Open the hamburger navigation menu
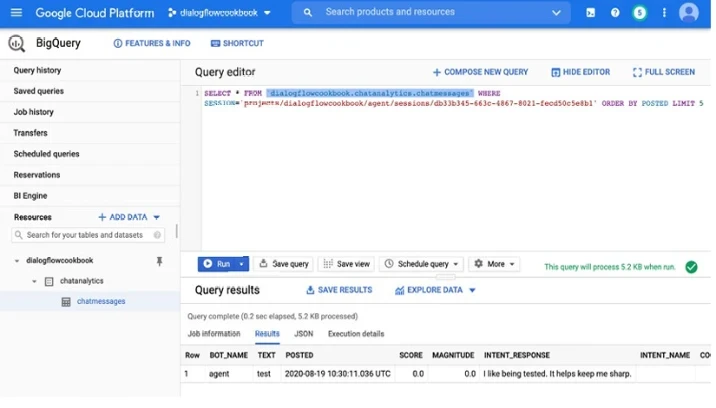Image resolution: width=716 pixels, height=408 pixels. tap(16, 12)
